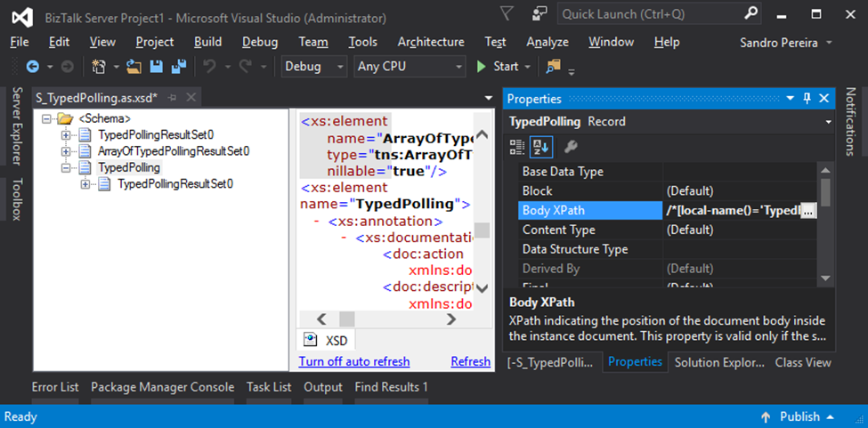This screenshot has width=868, height=428.
Task: Click the Property Pages wrench icon
Action: click(x=571, y=146)
